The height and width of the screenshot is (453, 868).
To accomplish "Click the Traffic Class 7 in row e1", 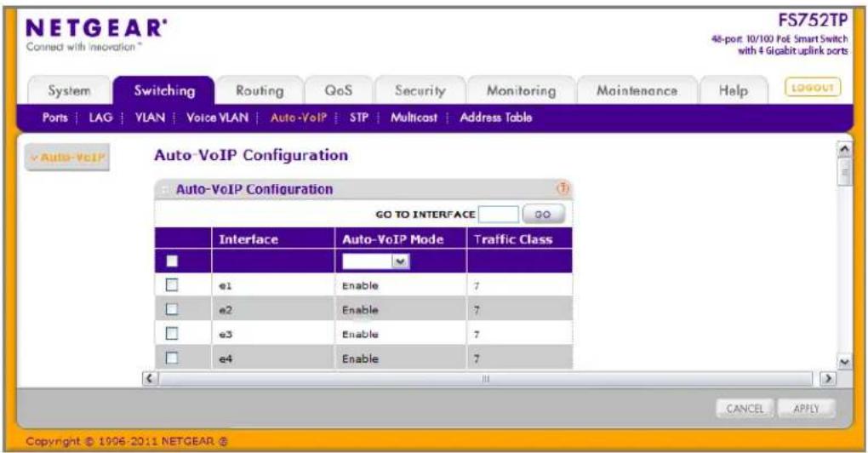I will pyautogui.click(x=477, y=286).
